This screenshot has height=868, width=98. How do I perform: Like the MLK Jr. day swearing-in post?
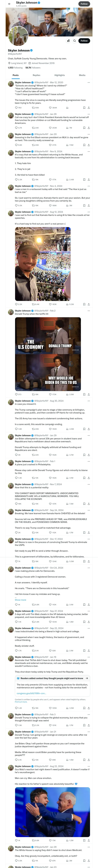[50, 145]
